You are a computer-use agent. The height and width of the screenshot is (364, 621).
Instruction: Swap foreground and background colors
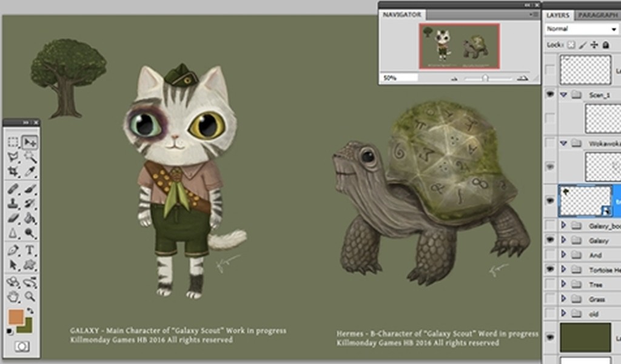30,311
